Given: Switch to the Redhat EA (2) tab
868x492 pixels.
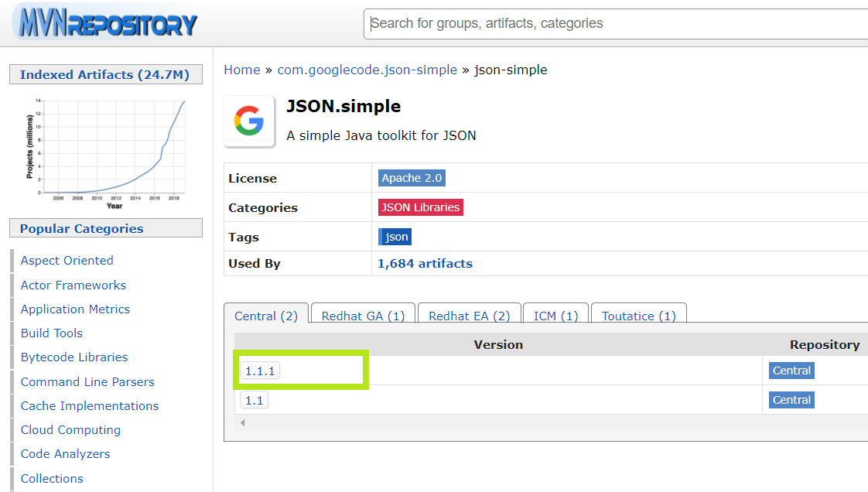Looking at the screenshot, I should (x=470, y=316).
